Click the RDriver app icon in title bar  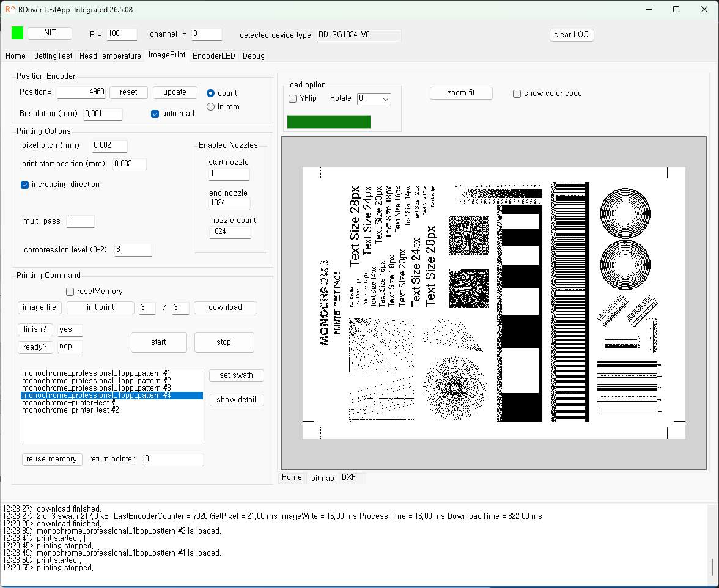(x=10, y=9)
